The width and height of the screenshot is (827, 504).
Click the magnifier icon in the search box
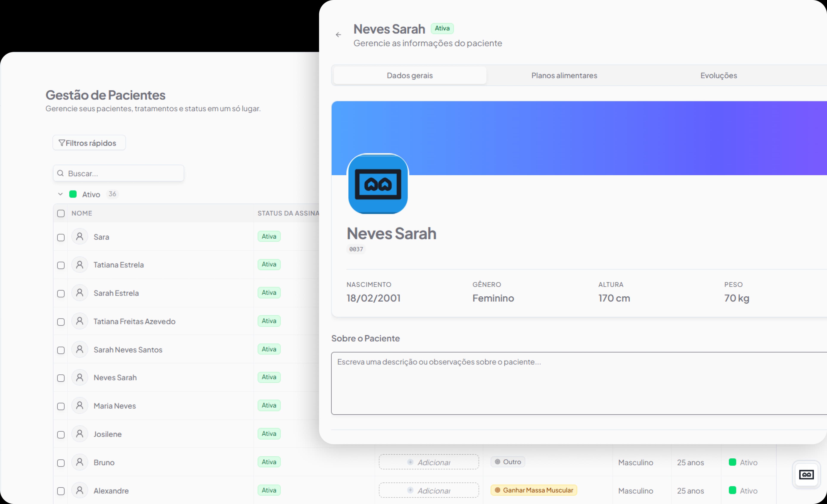point(61,173)
